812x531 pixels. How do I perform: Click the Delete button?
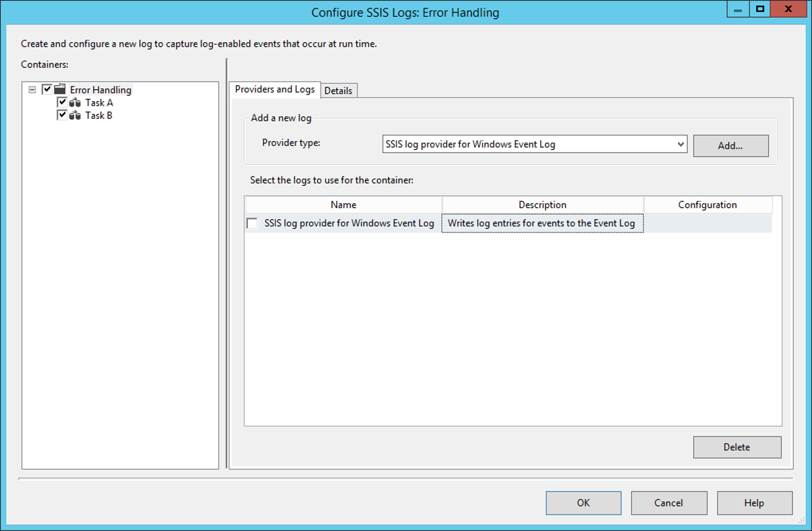click(737, 447)
